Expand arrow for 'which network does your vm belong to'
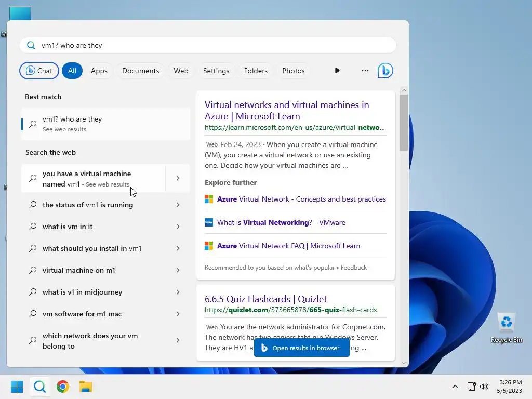 [178, 340]
